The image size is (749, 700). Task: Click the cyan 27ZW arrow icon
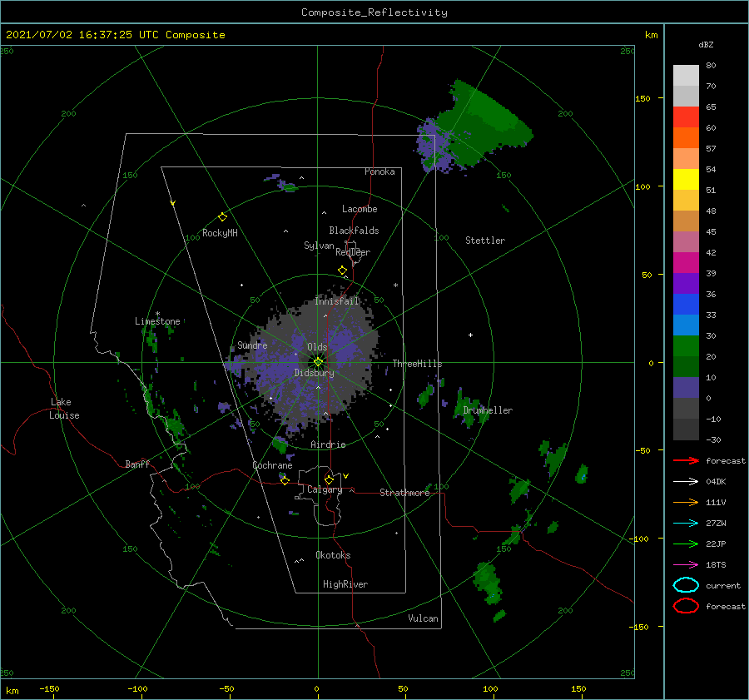click(686, 524)
